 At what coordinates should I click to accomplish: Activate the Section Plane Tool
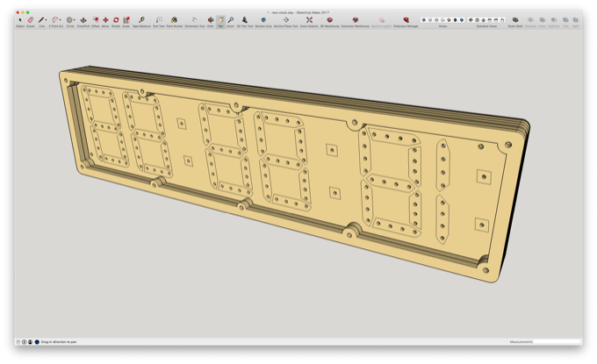[286, 20]
